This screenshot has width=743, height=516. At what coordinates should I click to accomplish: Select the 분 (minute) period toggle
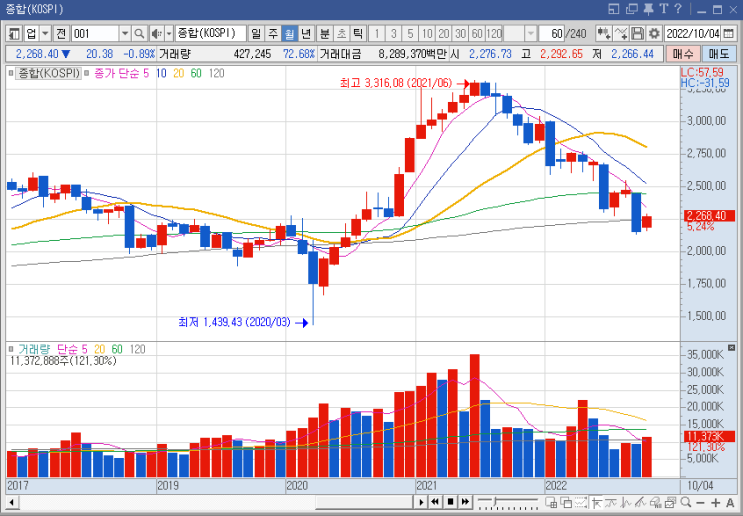325,34
